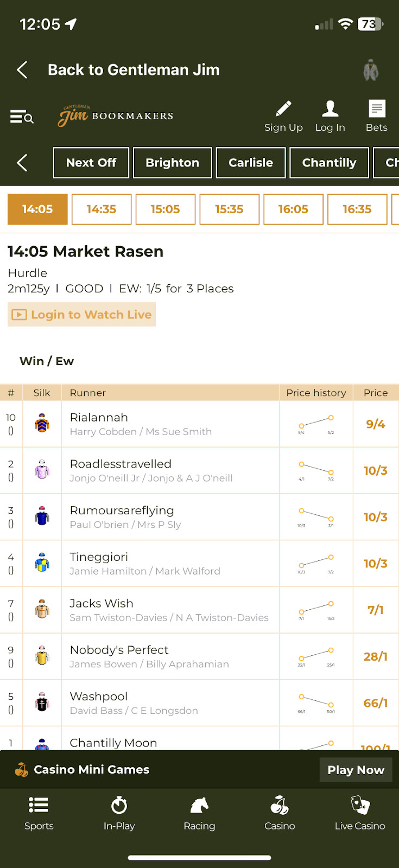Screen dimensions: 399x868
Task: Tap Washpool jockey silk thumbnail
Action: click(x=42, y=703)
